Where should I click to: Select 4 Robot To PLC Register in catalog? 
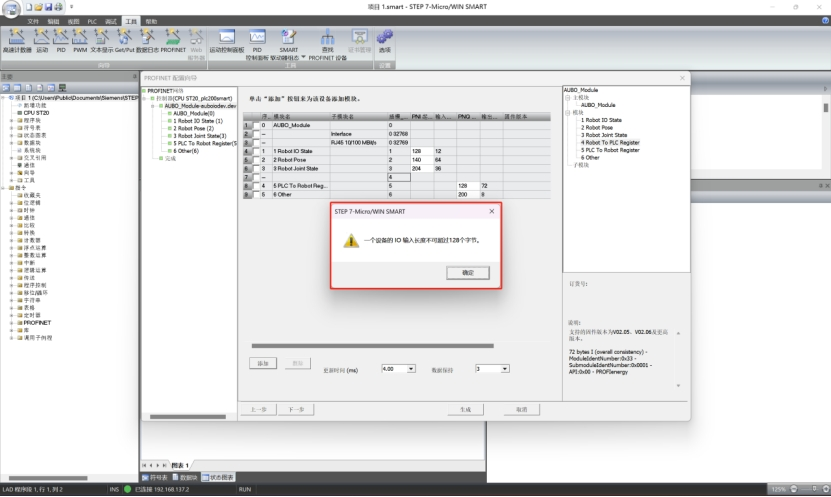(x=610, y=142)
